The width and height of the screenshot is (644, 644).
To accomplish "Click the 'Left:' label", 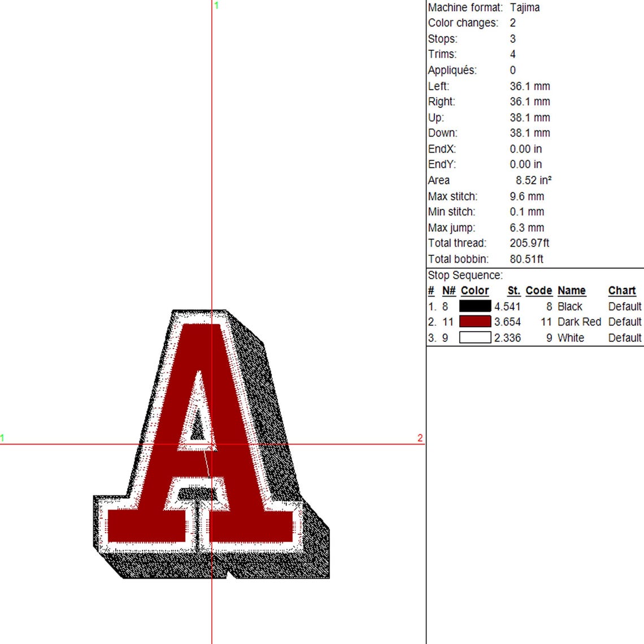I will pyautogui.click(x=438, y=86).
